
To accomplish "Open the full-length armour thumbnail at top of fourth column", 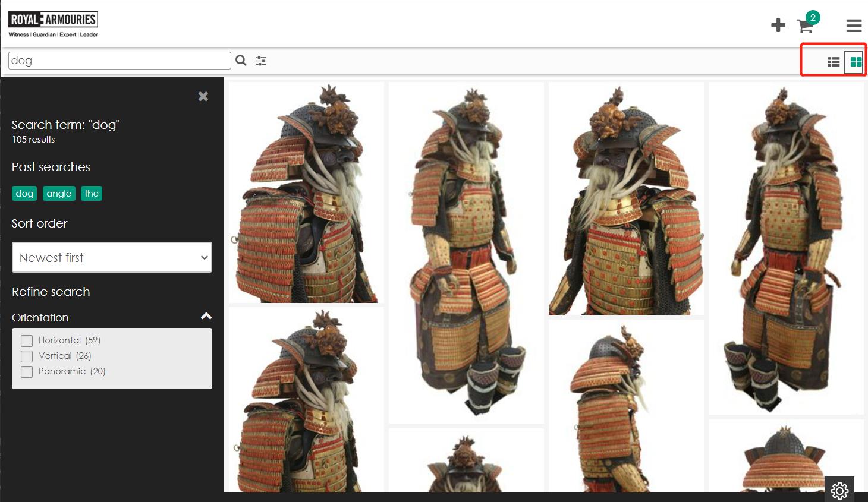I will point(786,248).
